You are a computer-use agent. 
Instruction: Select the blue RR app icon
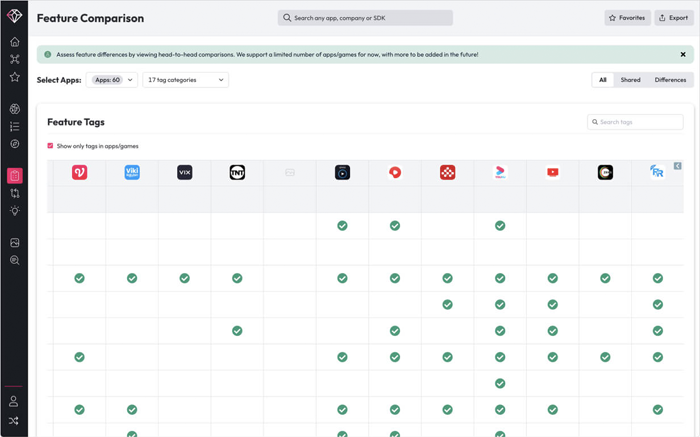[x=657, y=171]
